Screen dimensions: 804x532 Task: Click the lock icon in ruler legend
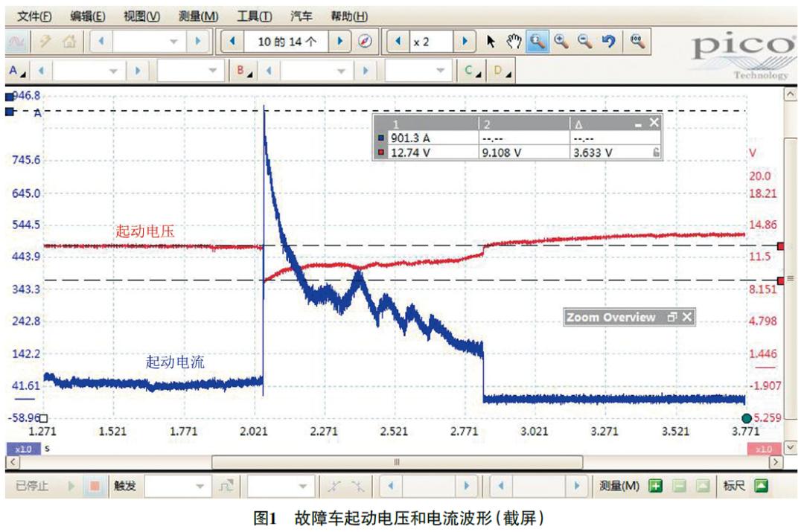[x=656, y=153]
